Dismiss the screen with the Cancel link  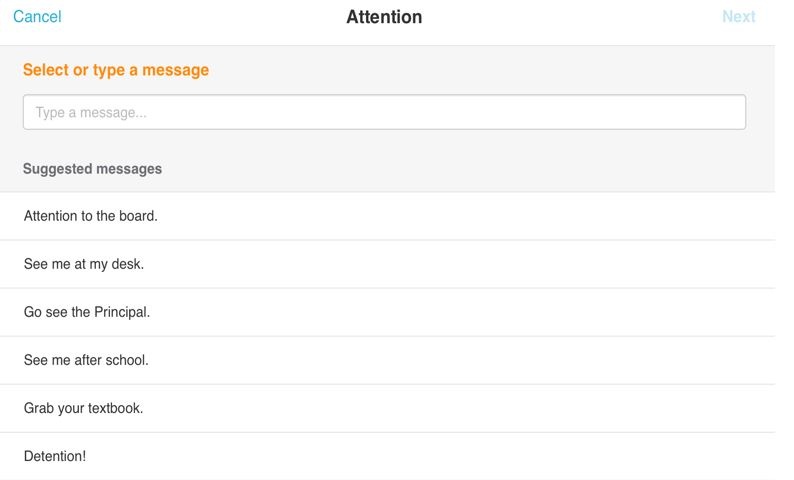tap(37, 17)
